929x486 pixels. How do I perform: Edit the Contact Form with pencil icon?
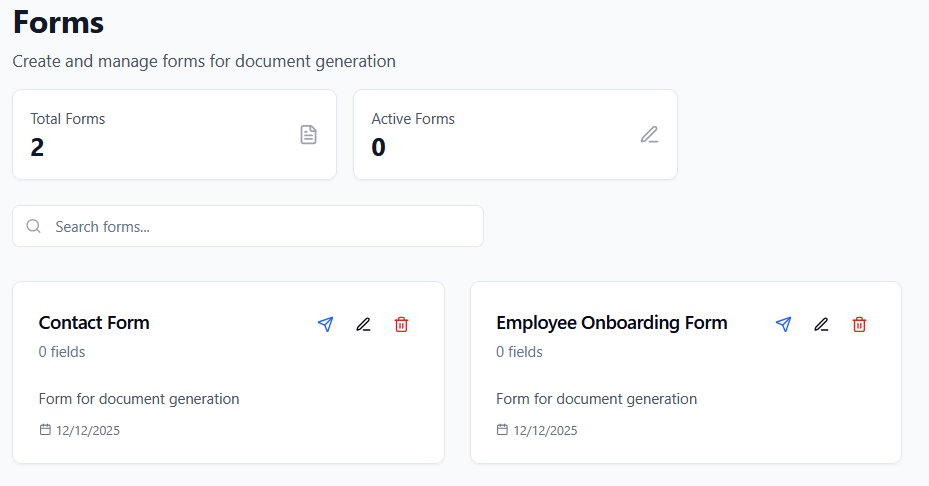[363, 324]
